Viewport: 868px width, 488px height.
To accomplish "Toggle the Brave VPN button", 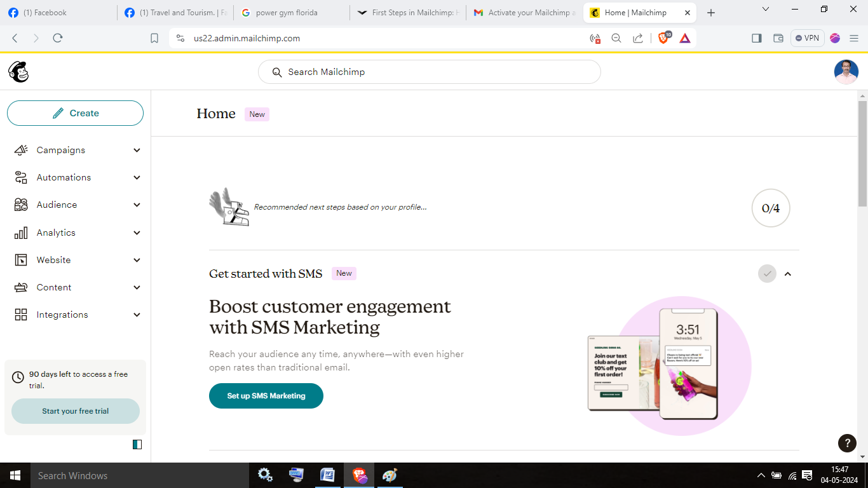I will [x=807, y=38].
